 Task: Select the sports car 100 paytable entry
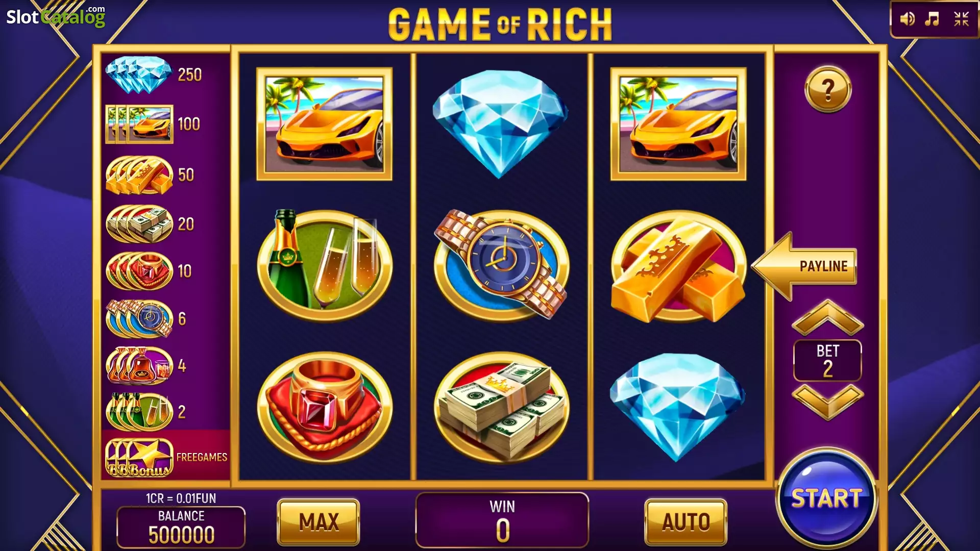click(x=153, y=124)
